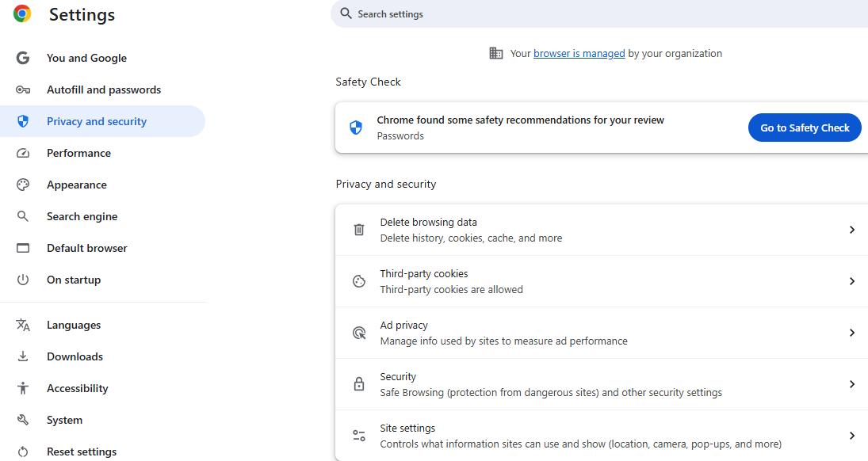Click the Security padlock icon

(358, 384)
